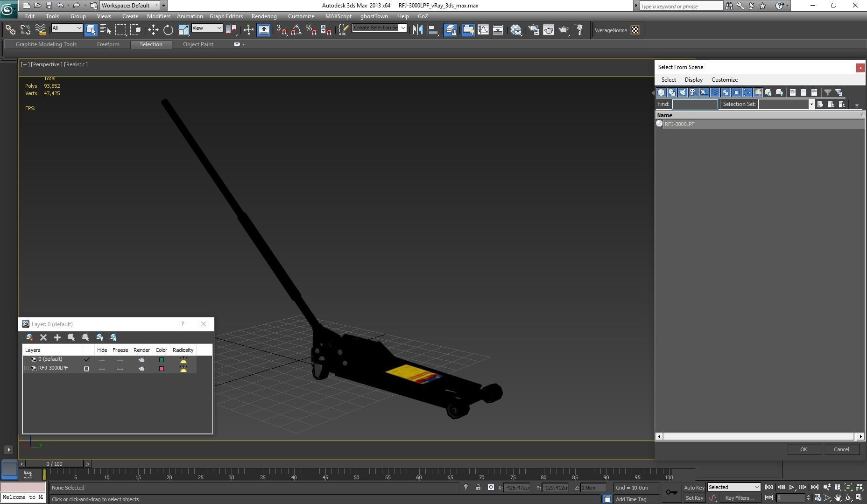Toggle Graphite Modeling ribbon button
867x504 pixels.
(468, 30)
